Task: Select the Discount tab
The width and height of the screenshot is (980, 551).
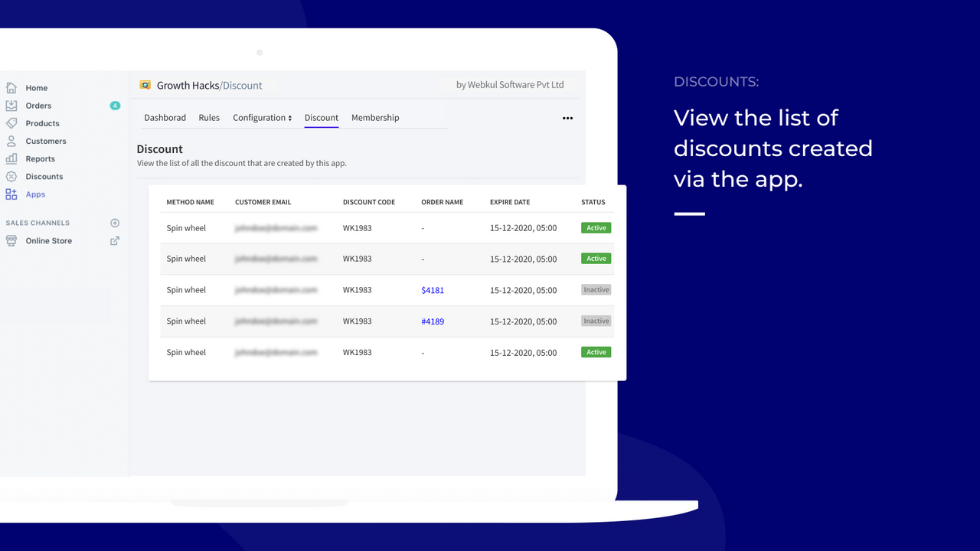Action: tap(322, 118)
